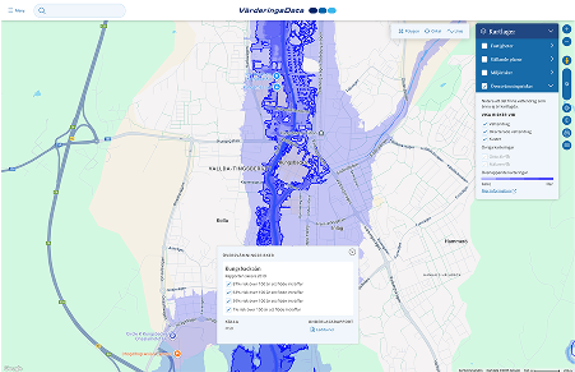Activate the yellow street view pegman
Viewport: 575px width, 372px height.
[567, 60]
